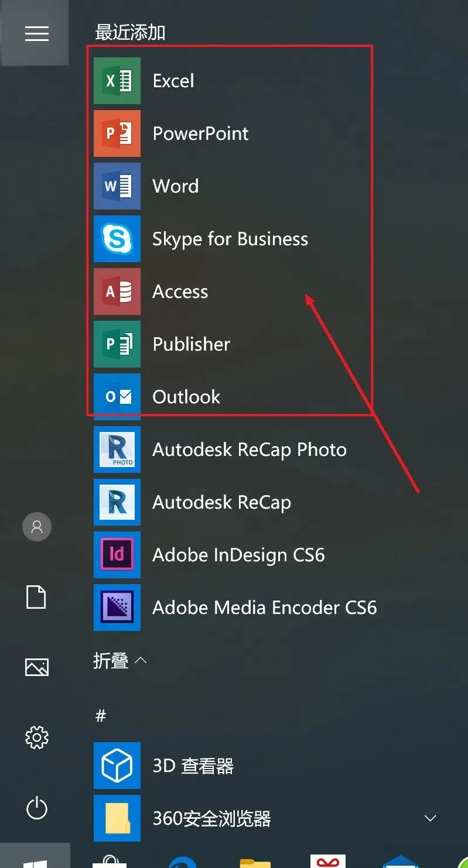Open Documents from the Start sidebar
Screen dimensions: 468x868
coord(36,598)
